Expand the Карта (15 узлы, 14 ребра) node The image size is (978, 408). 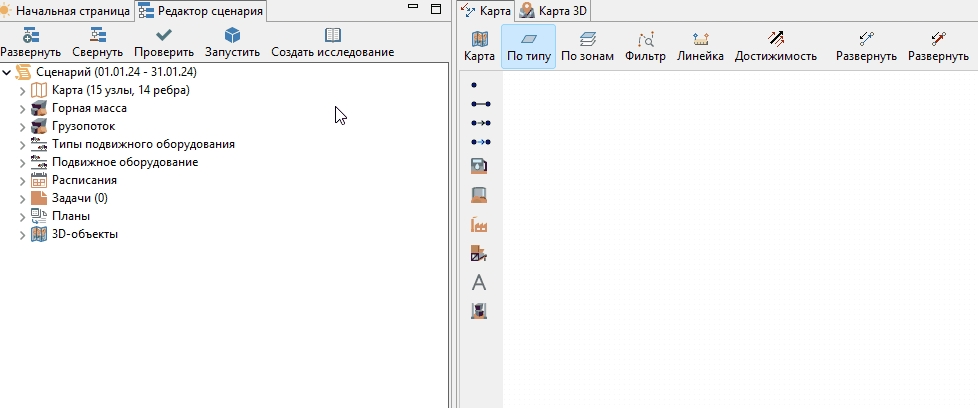pyautogui.click(x=22, y=91)
